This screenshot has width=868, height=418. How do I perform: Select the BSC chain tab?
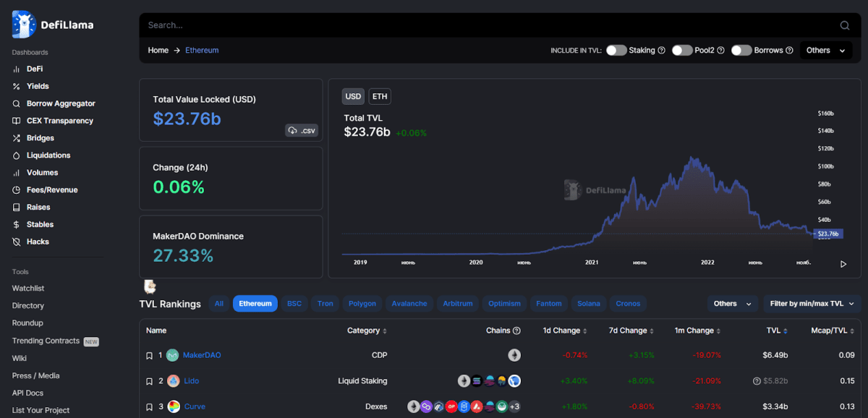(x=294, y=304)
